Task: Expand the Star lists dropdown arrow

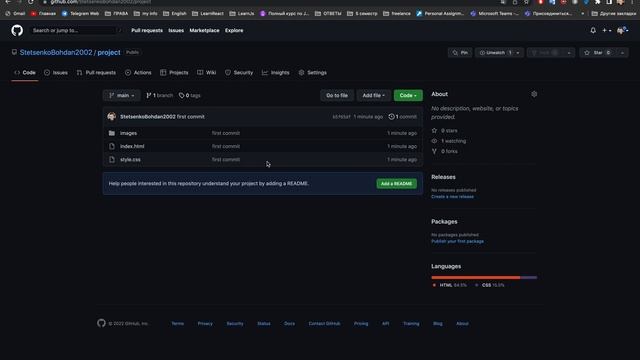Action: click(622, 53)
